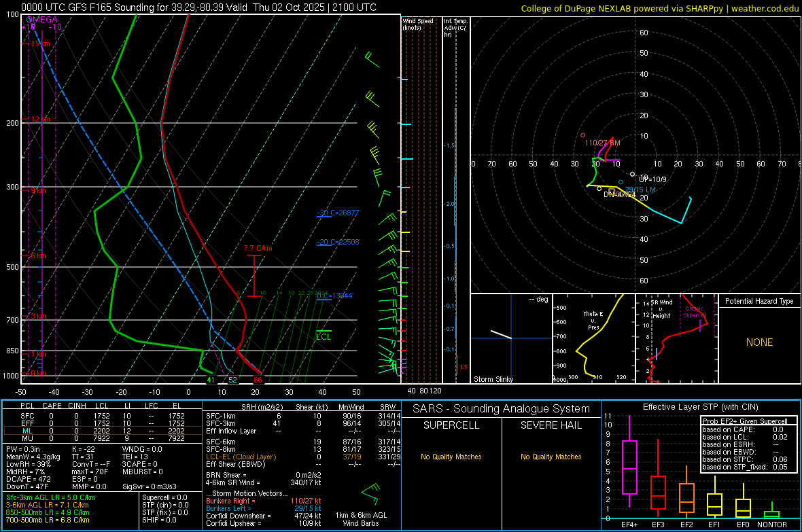Select the -30 C=26877' level label
Viewport: 802px width, 532px height.
pos(338,213)
